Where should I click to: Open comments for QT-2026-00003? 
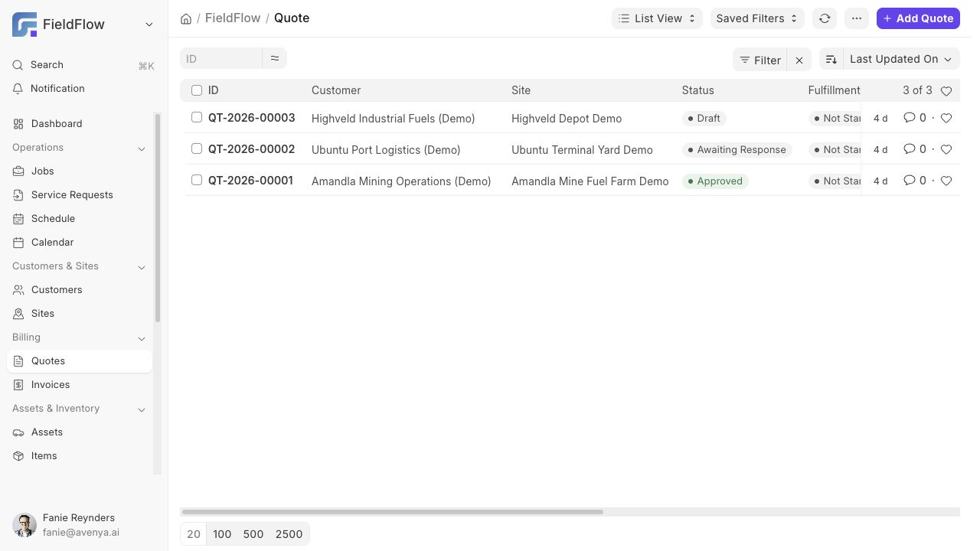click(x=915, y=118)
